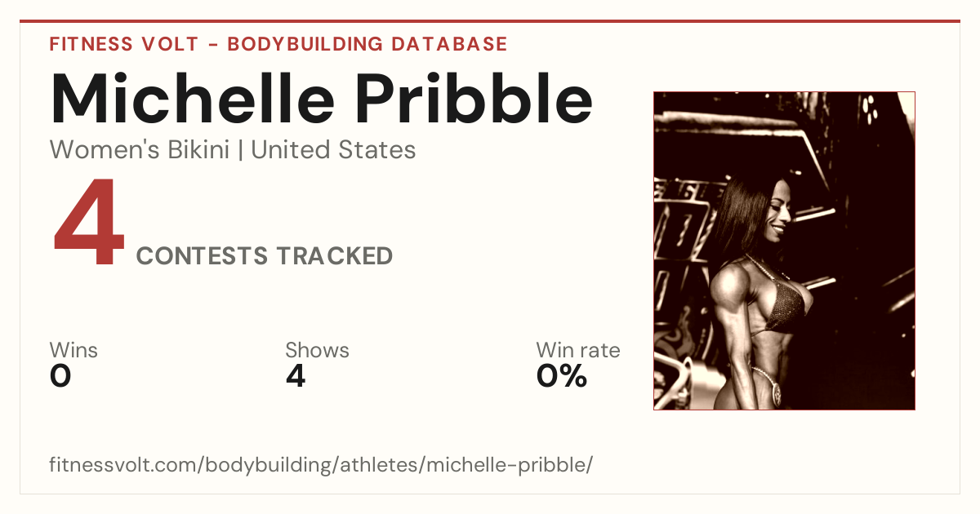The height and width of the screenshot is (514, 980).
Task: Click the Win rate label
Action: click(x=577, y=351)
